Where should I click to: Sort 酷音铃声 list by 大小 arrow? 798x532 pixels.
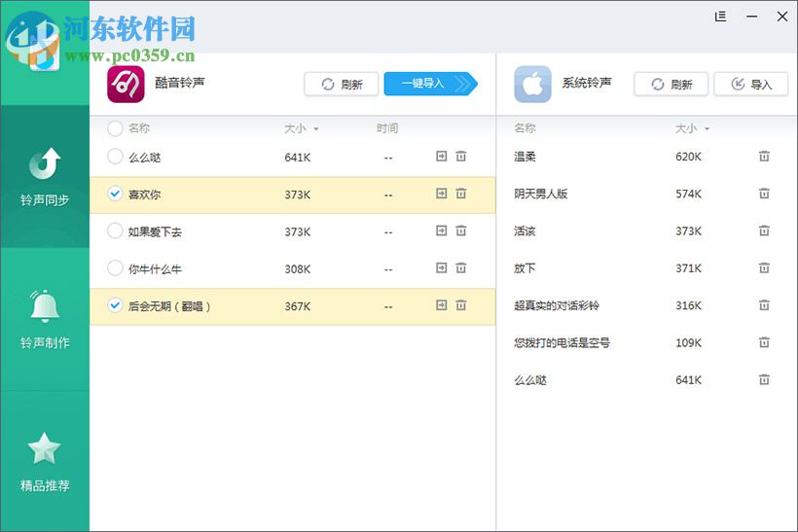coord(316,129)
